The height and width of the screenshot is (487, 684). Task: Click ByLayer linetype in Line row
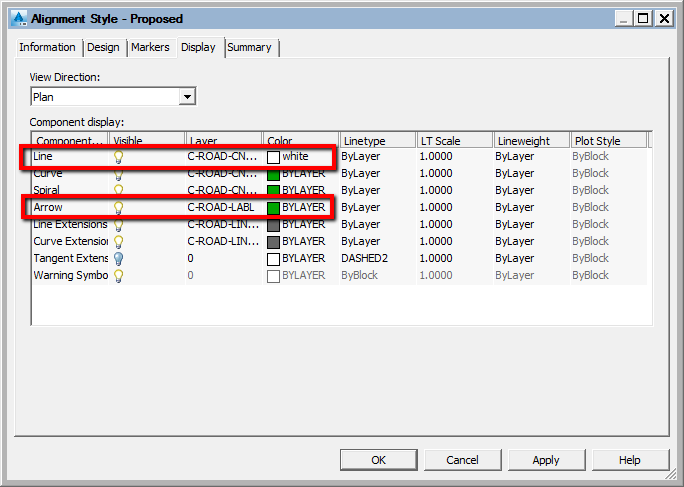tap(360, 156)
